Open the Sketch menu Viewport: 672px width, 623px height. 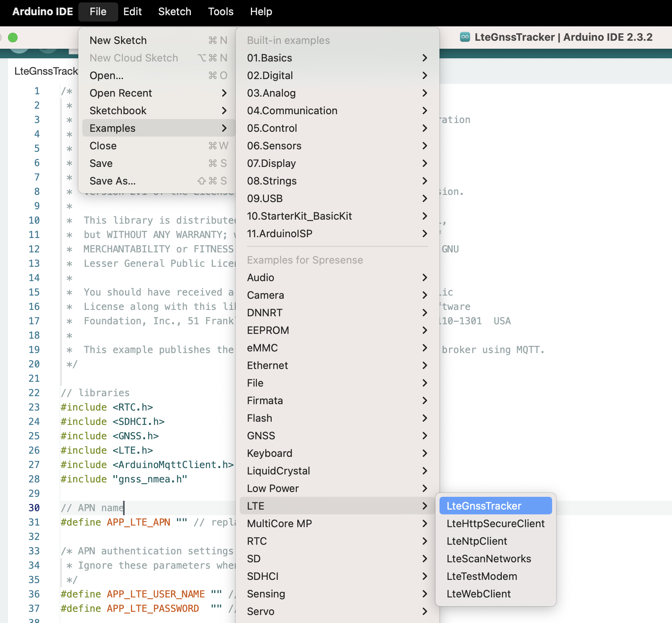point(175,12)
